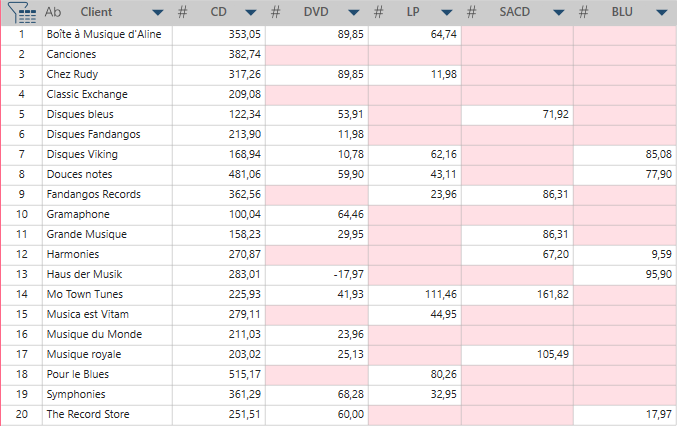Open the Client column dropdown arrow
Viewport: 677px width, 426px height.
pos(158,13)
